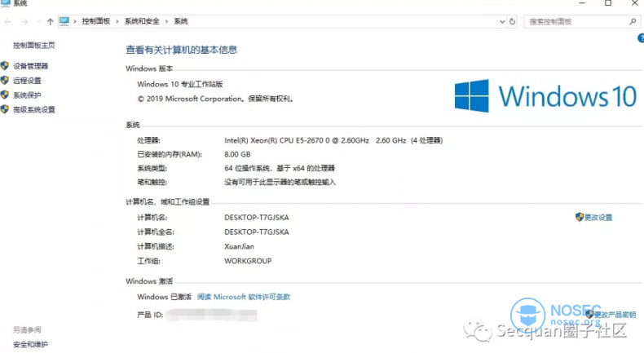Image resolution: width=644 pixels, height=353 pixels.
Task: Maximize the 系统 window
Action: [608, 3]
